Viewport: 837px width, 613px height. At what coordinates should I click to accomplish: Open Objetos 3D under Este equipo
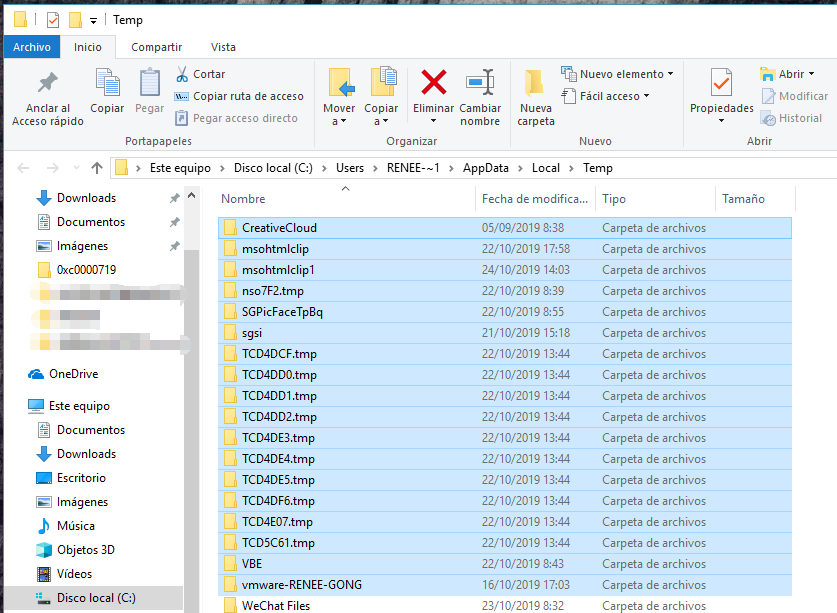click(85, 550)
